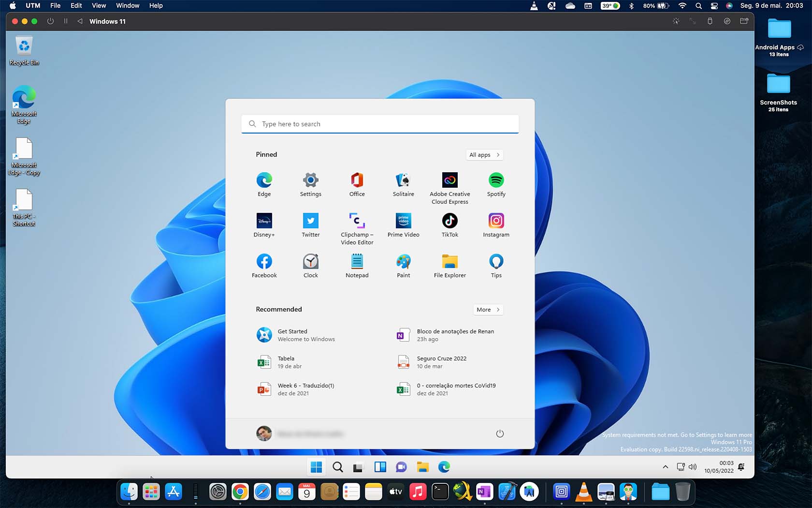The image size is (812, 508).
Task: Show all apps list
Action: tap(485, 155)
